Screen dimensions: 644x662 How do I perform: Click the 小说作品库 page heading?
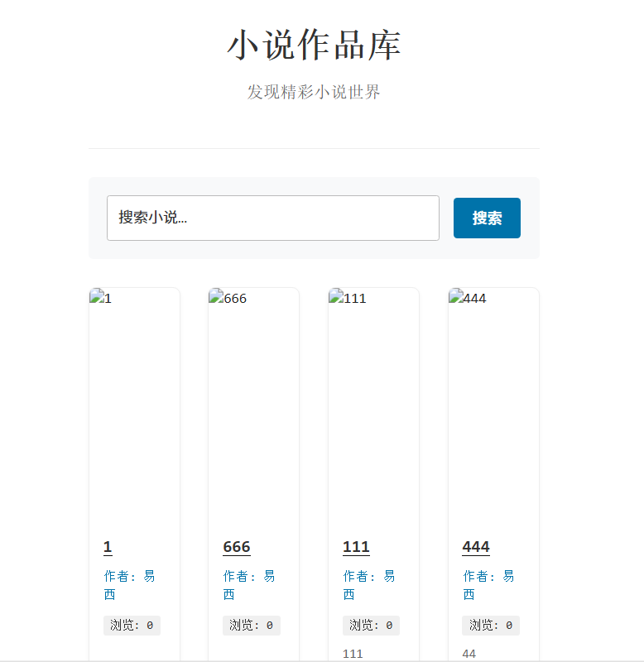[314, 46]
